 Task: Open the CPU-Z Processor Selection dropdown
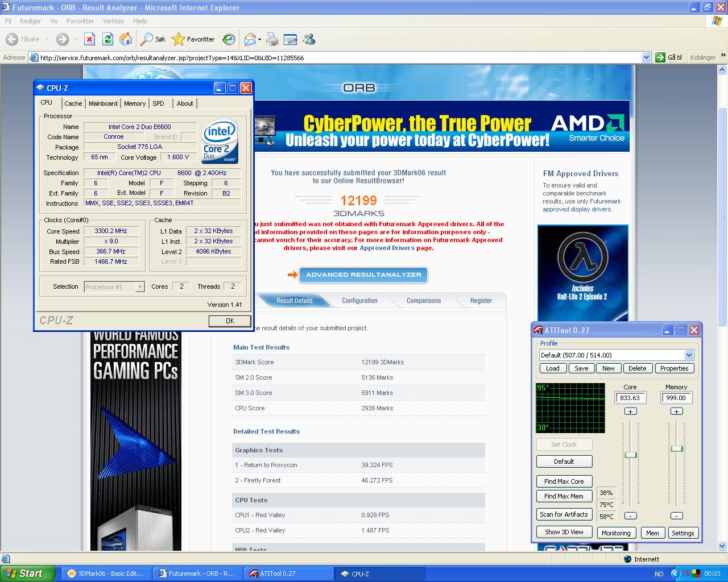139,287
